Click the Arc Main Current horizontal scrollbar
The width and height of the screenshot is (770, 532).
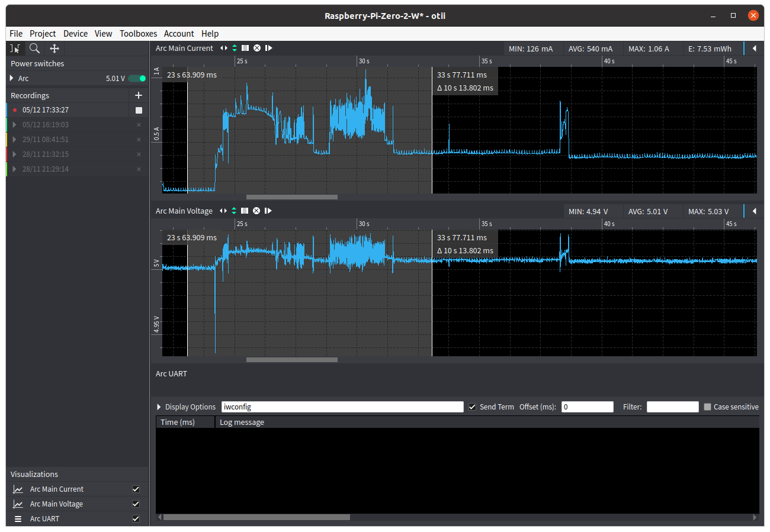click(292, 197)
